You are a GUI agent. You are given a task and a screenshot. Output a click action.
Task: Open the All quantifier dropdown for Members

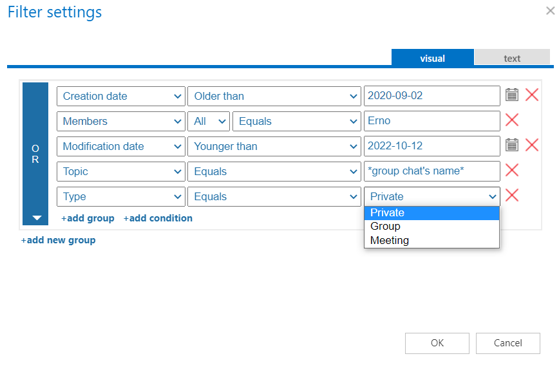coord(211,121)
